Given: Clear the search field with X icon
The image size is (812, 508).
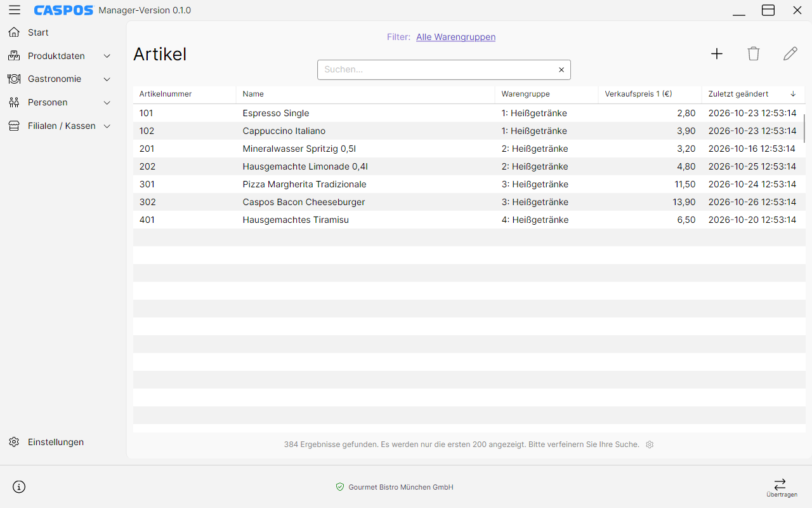Looking at the screenshot, I should click(561, 70).
